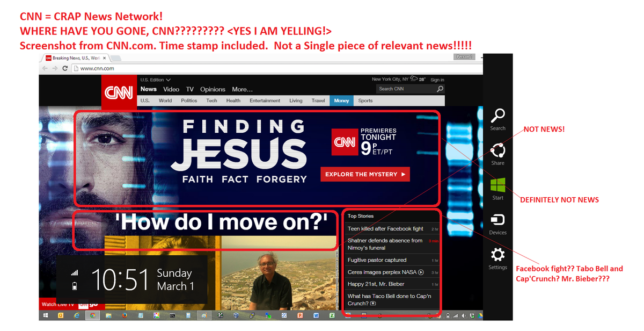
Task: Open the Settings charm
Action: pos(497,260)
